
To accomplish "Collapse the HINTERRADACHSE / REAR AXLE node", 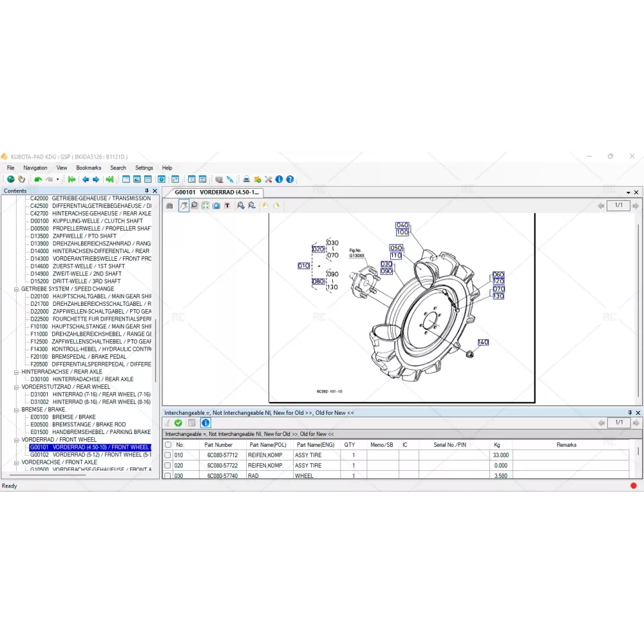I will point(17,372).
